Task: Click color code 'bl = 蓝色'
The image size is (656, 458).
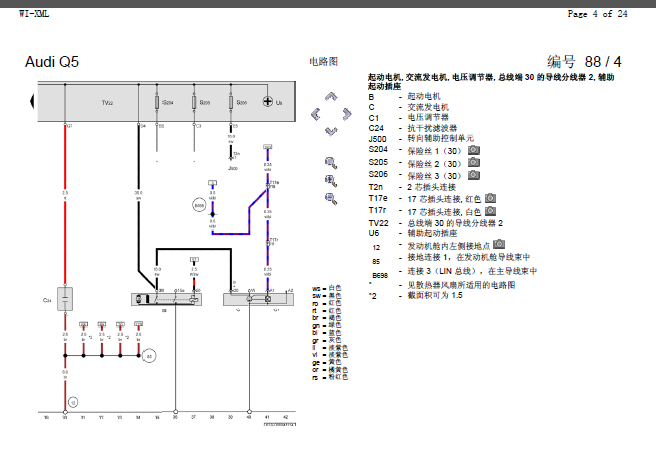Action: pyautogui.click(x=327, y=333)
